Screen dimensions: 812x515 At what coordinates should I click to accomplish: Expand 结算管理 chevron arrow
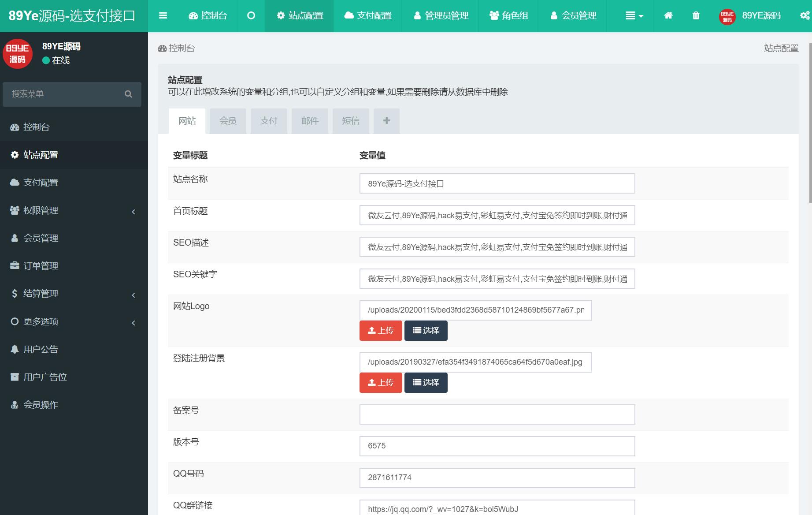pos(133,295)
